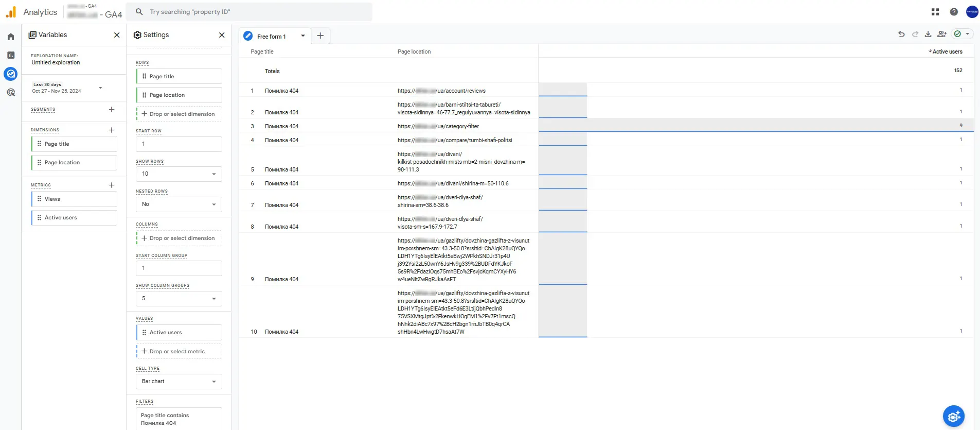Open the Show column groups dropdown
Screen dimensions: 980x430
tap(179, 299)
